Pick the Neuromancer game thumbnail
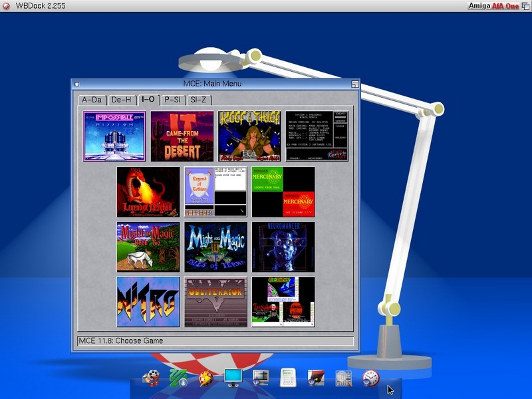This screenshot has height=399, width=532. pyautogui.click(x=283, y=247)
